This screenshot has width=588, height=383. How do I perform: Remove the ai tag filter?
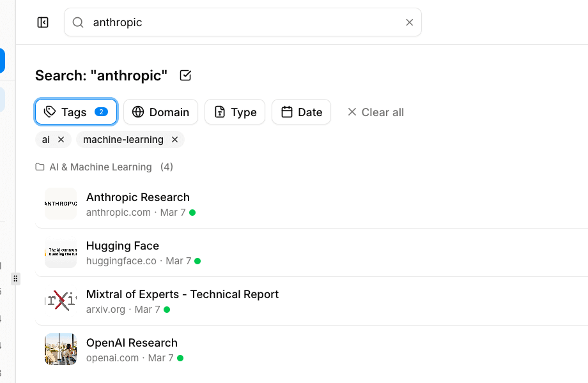61,140
